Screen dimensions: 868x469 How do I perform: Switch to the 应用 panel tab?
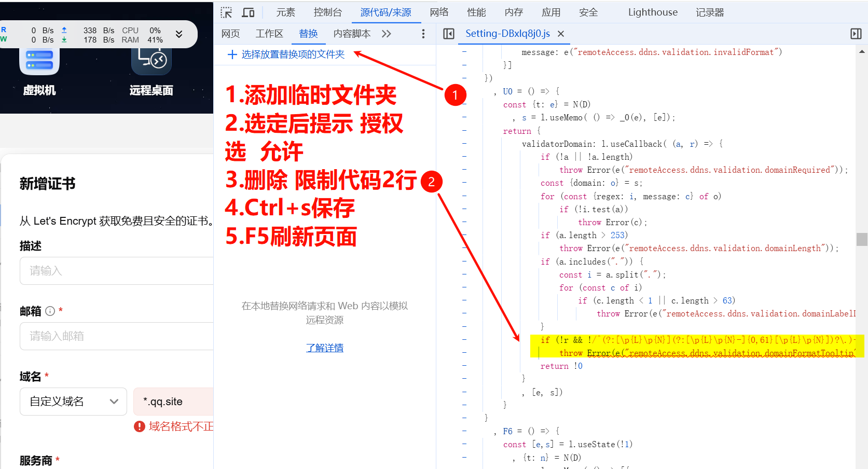551,12
